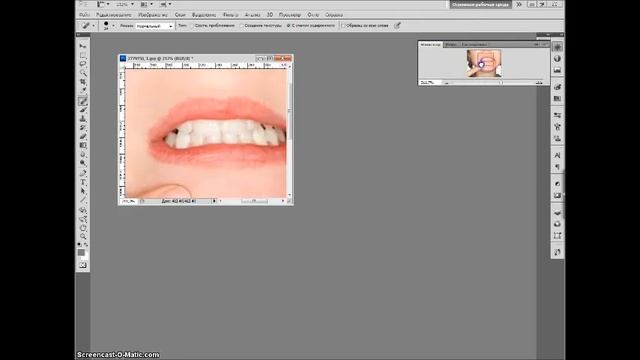Swap foreground and background colors
Viewport: 640px width, 360px height.
pos(86,245)
